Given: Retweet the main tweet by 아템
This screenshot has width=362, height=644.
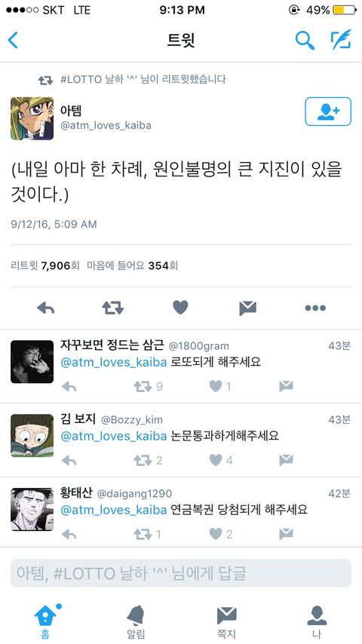Looking at the screenshot, I should 113,308.
